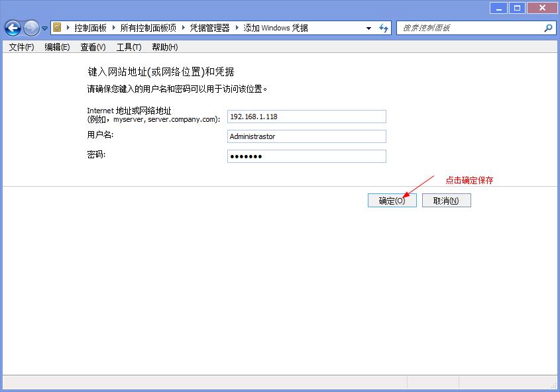Viewport: 560px width, 392px height.
Task: Click the 用户名 field containing Administrastor
Action: coord(306,136)
